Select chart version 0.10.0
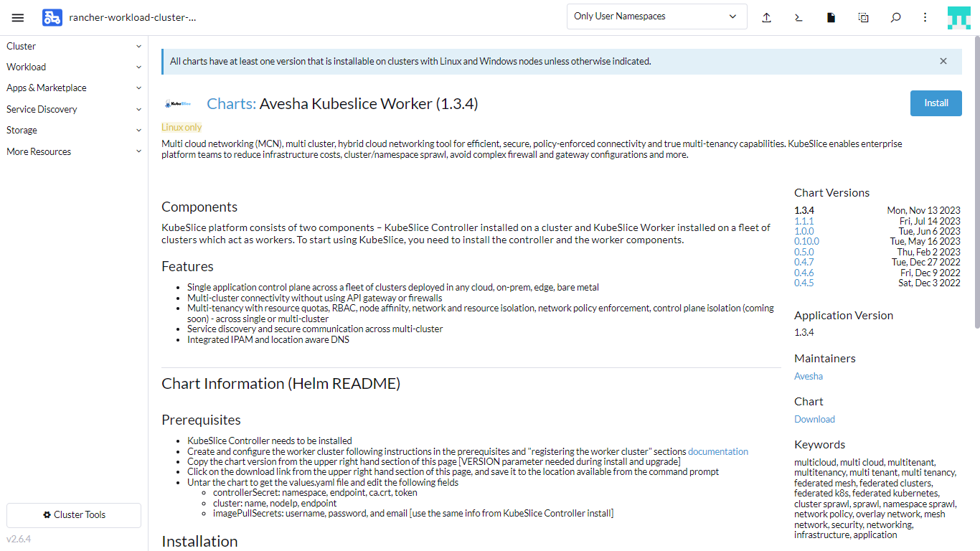Screen dimensions: 980x551 806,242
